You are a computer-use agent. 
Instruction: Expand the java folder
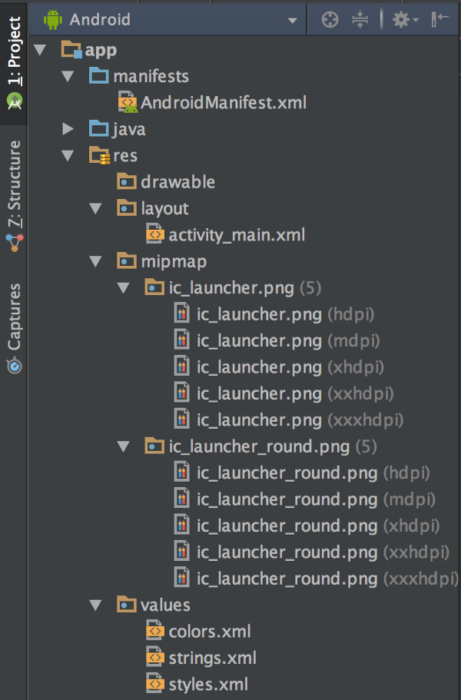click(x=68, y=129)
